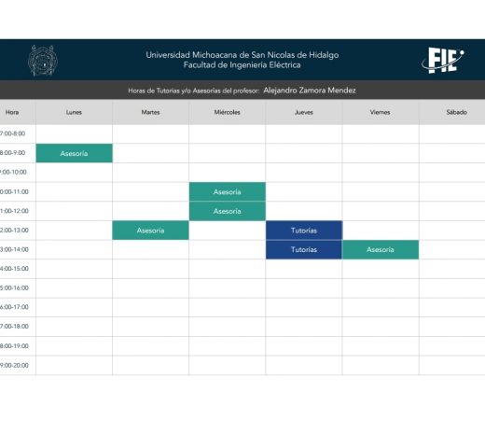This screenshot has width=485, height=448.
Task: Click the 14:00-15:00 time row label
Action: [x=14, y=269]
